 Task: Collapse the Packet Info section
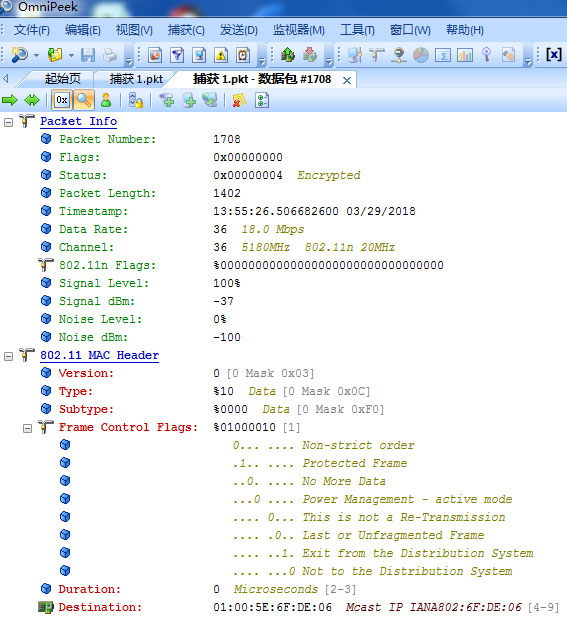click(8, 122)
